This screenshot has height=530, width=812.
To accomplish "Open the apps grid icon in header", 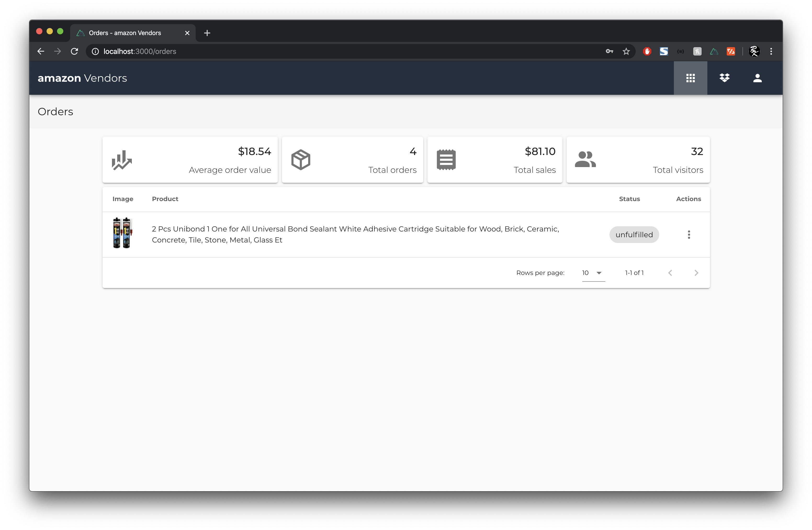I will [x=690, y=78].
